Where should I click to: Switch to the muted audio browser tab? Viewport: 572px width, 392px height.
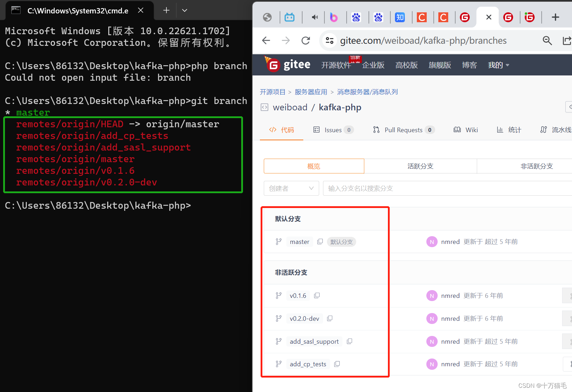[315, 17]
